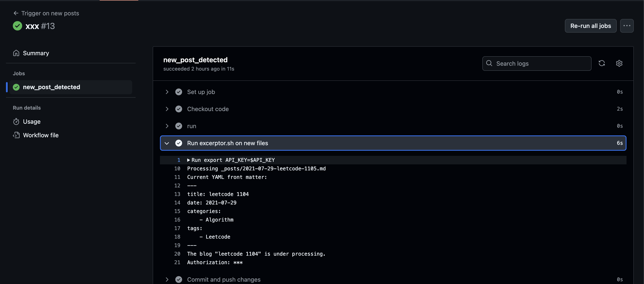Viewport: 644px width, 284px height.
Task: Select log text 'categories:'
Action: pos(204,212)
